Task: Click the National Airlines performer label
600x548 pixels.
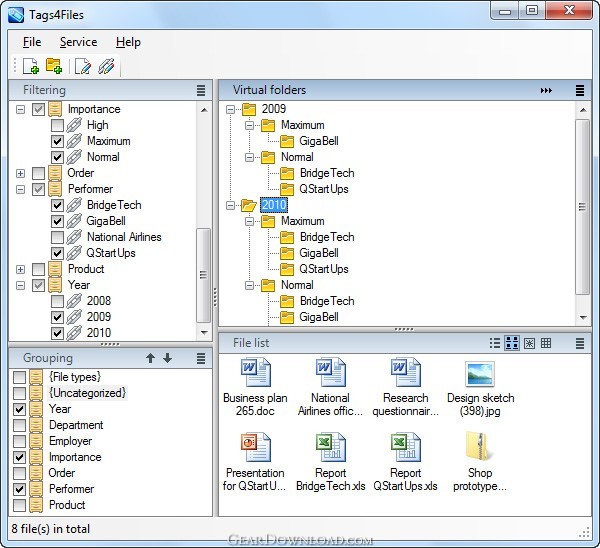Action: pos(124,237)
